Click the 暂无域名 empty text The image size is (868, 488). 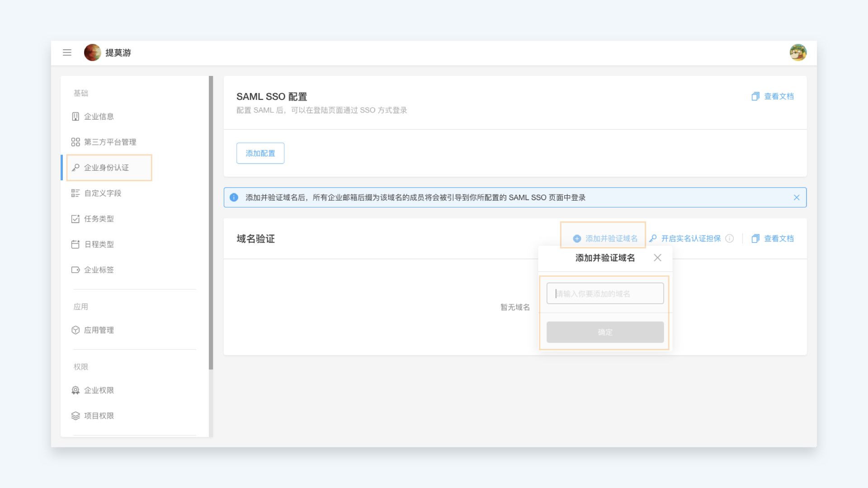tap(515, 307)
